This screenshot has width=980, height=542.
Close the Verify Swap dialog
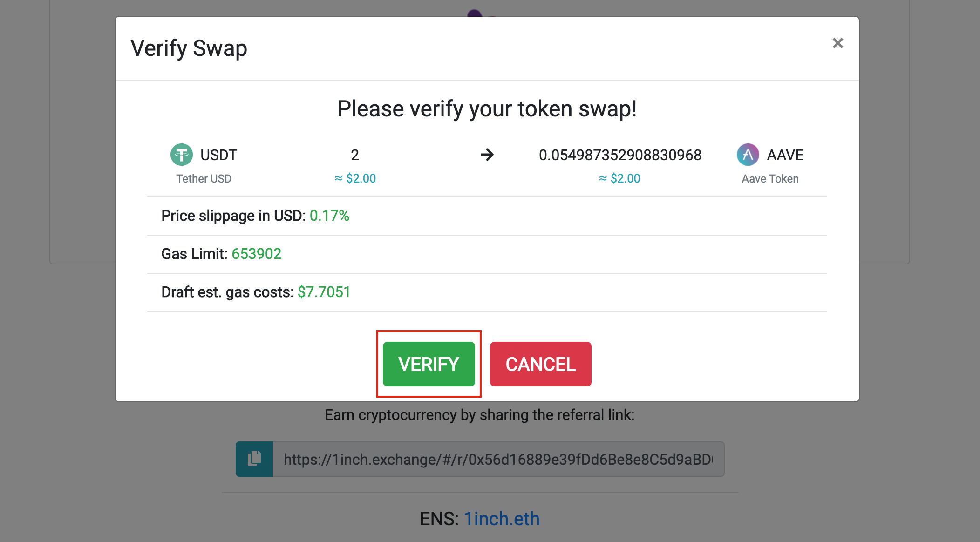[837, 43]
